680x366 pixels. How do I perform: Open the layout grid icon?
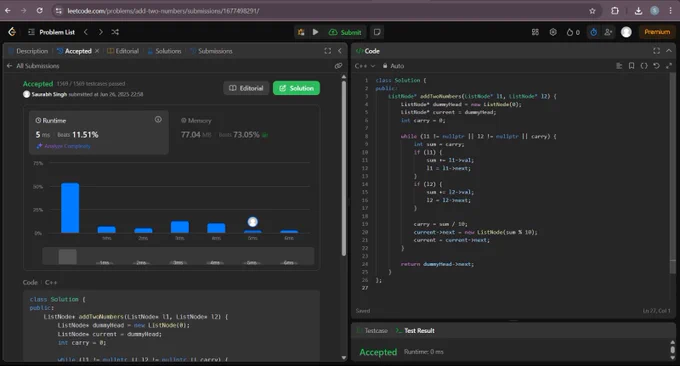click(535, 32)
